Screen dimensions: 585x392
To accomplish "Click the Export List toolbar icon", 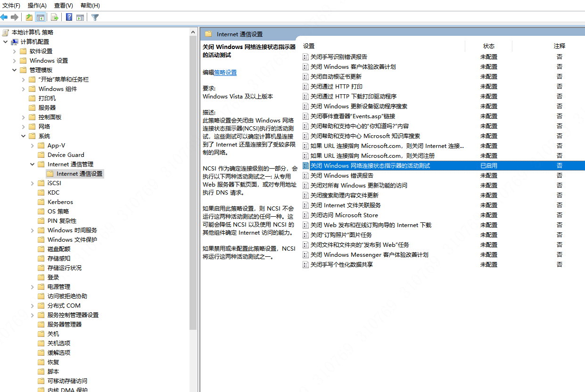I will pos(55,17).
